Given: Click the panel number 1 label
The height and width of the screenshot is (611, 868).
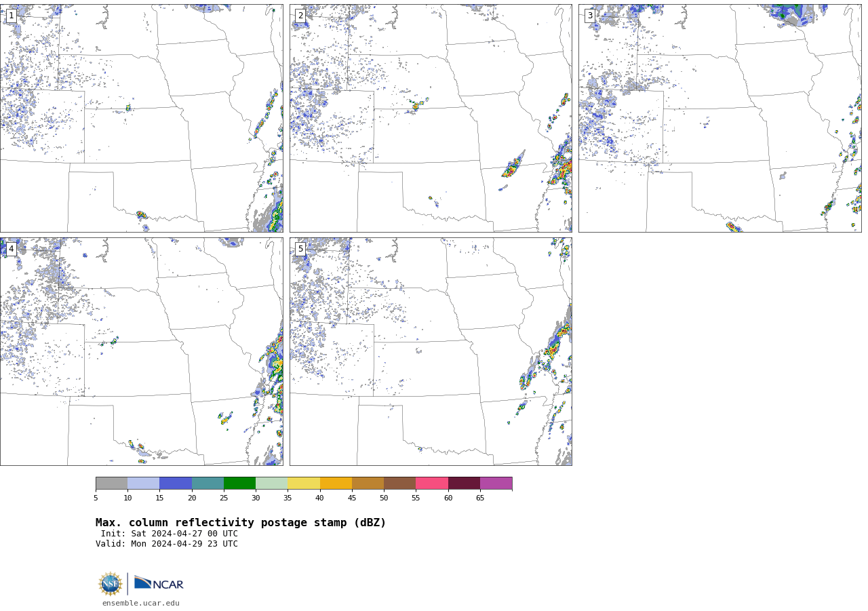Looking at the screenshot, I should (11, 16).
